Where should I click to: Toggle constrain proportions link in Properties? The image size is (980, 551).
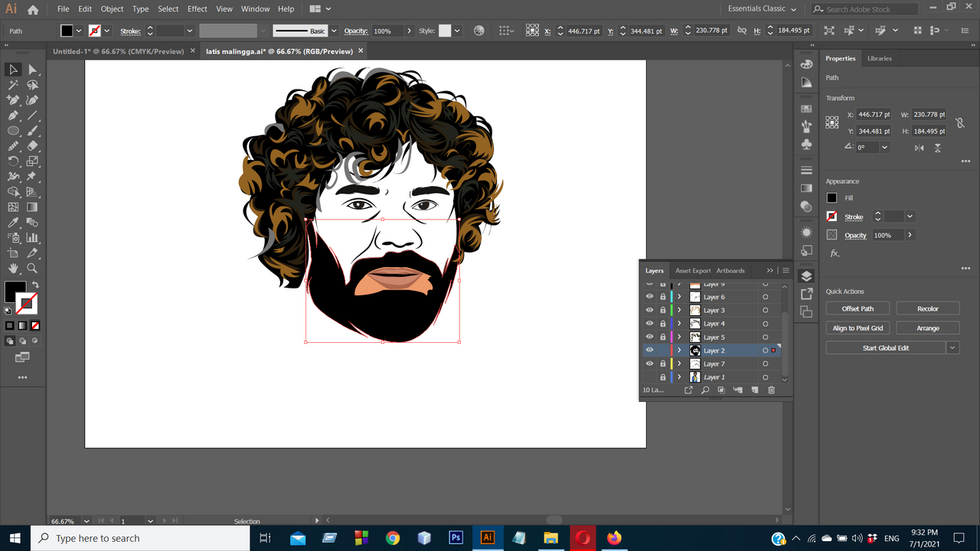click(x=959, y=122)
